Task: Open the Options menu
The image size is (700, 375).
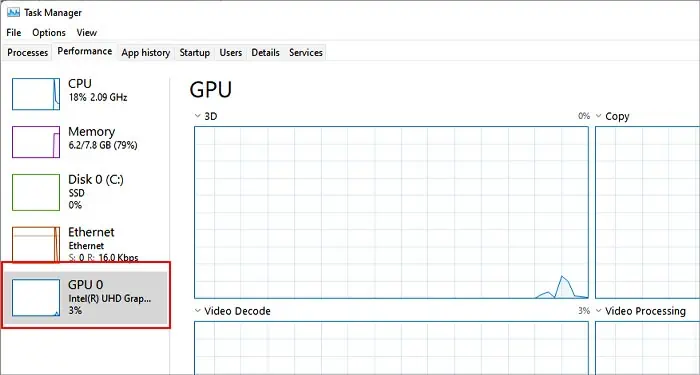Action: pyautogui.click(x=49, y=33)
